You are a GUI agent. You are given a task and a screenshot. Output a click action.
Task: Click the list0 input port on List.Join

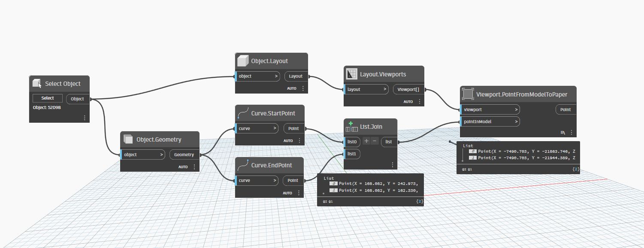tap(352, 142)
